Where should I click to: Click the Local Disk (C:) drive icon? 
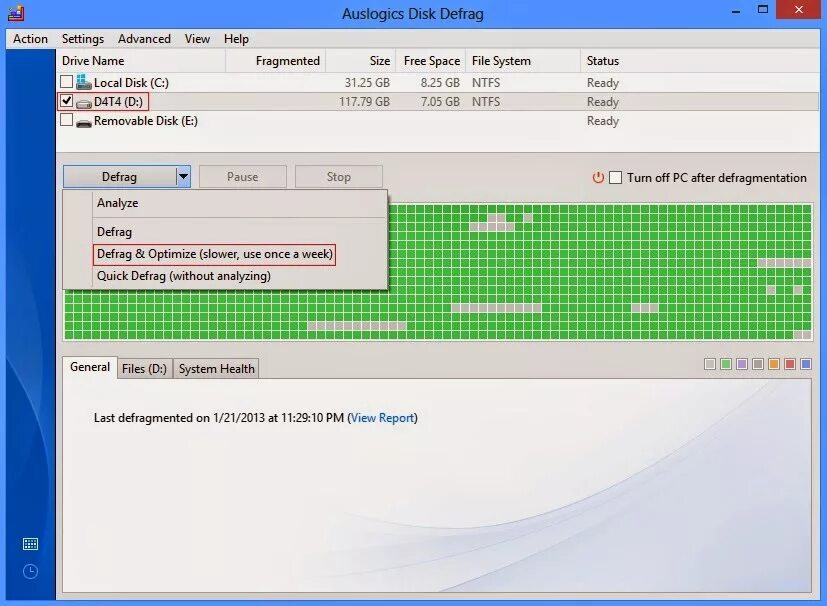[83, 82]
